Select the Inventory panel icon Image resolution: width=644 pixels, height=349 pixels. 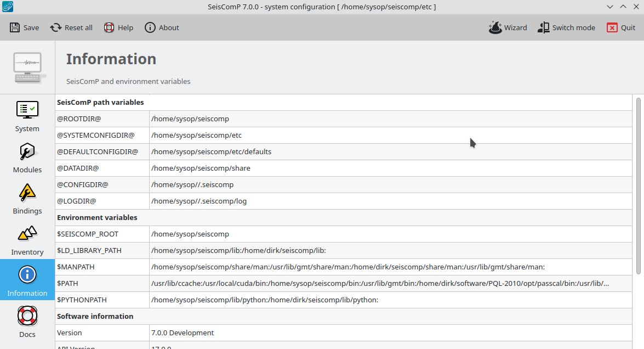[27, 239]
